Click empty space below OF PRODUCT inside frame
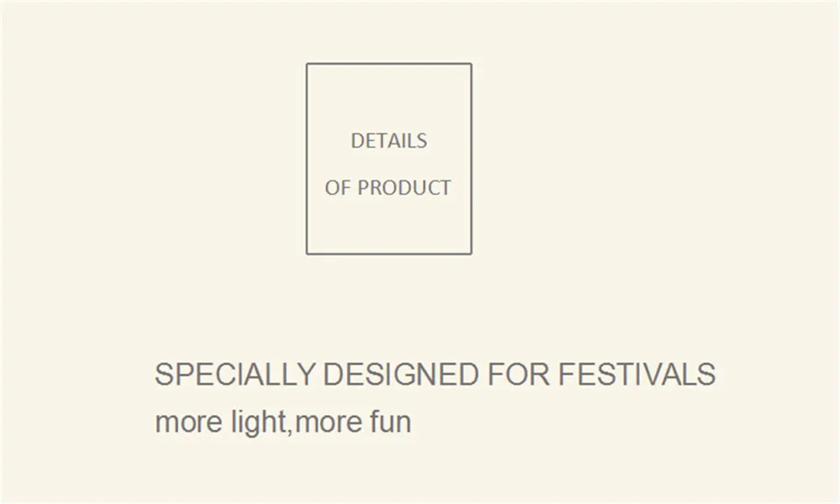Image resolution: width=840 pixels, height=504 pixels. pyautogui.click(x=389, y=225)
